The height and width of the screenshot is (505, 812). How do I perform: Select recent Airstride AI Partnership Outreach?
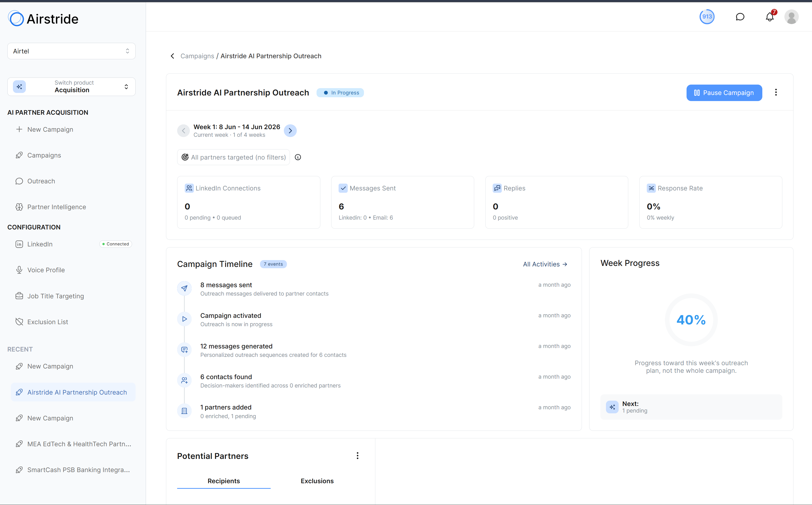click(x=73, y=392)
